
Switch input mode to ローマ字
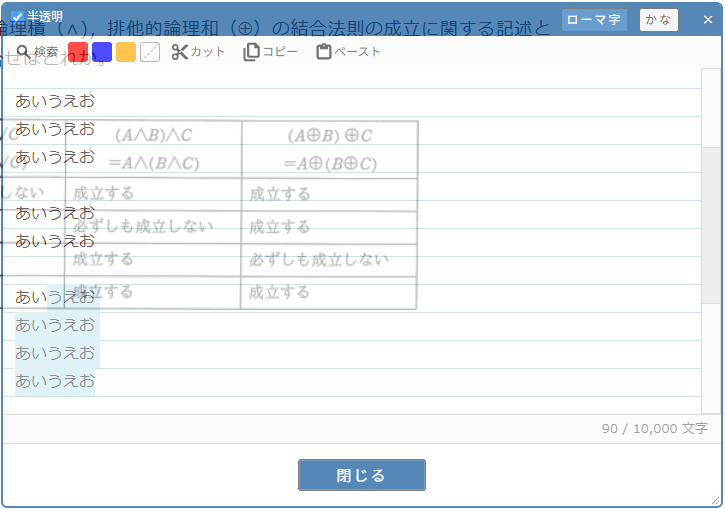[x=594, y=20]
